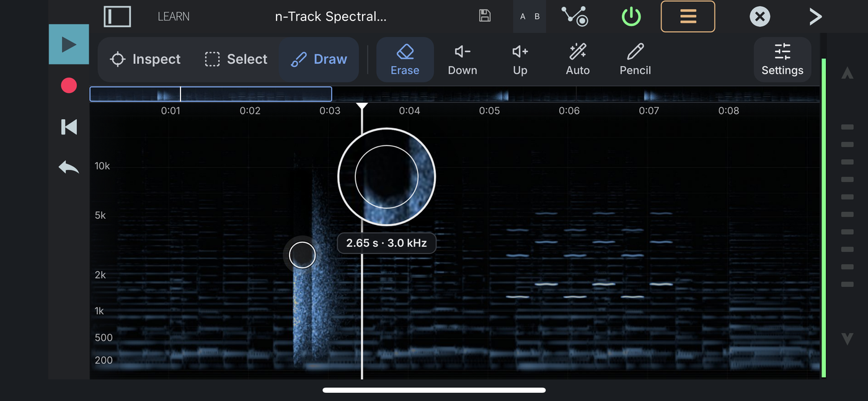
Task: Click the 0:03 mark on the time ruler
Action: click(330, 111)
